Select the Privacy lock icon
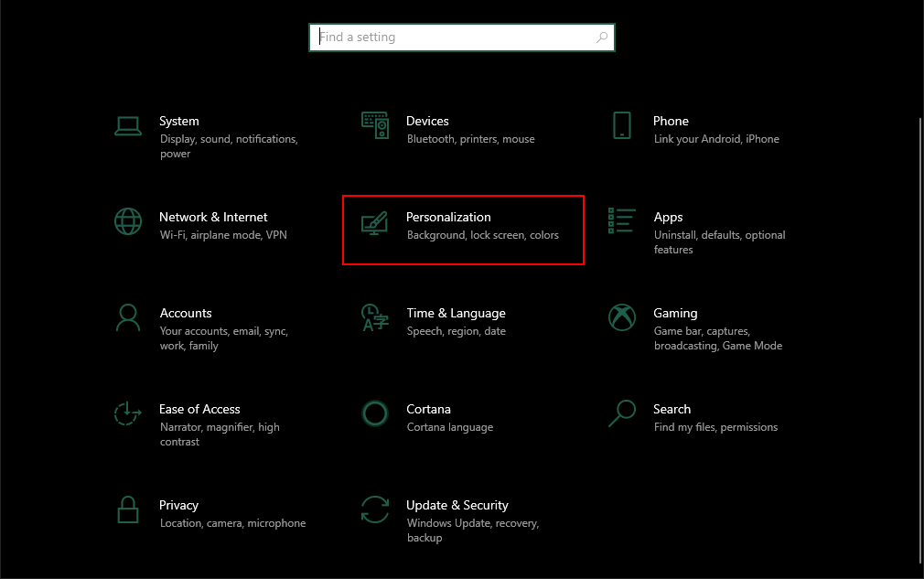 tap(128, 509)
